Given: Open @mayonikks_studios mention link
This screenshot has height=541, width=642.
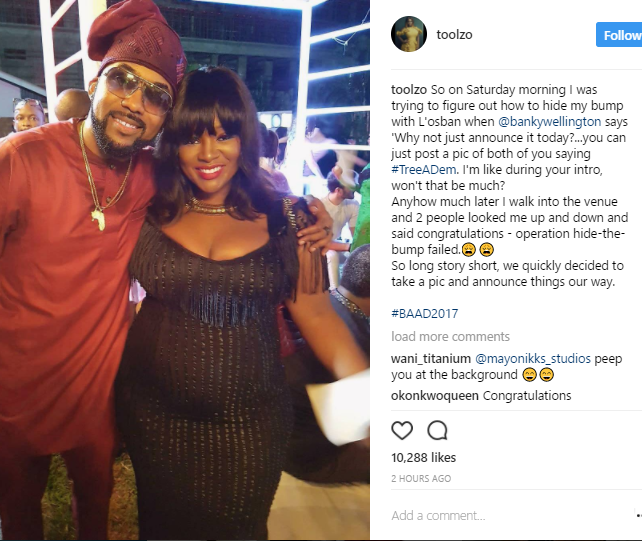Looking at the screenshot, I should (533, 359).
